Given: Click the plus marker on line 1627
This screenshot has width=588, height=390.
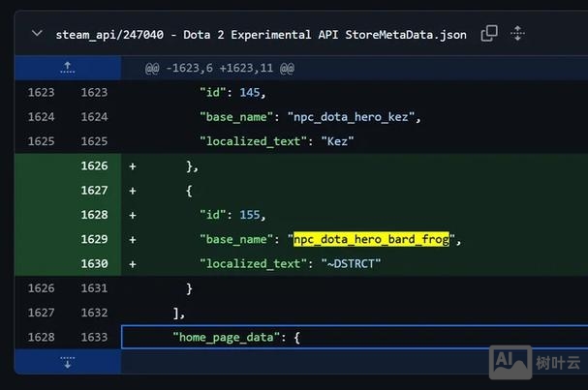Looking at the screenshot, I should [133, 191].
